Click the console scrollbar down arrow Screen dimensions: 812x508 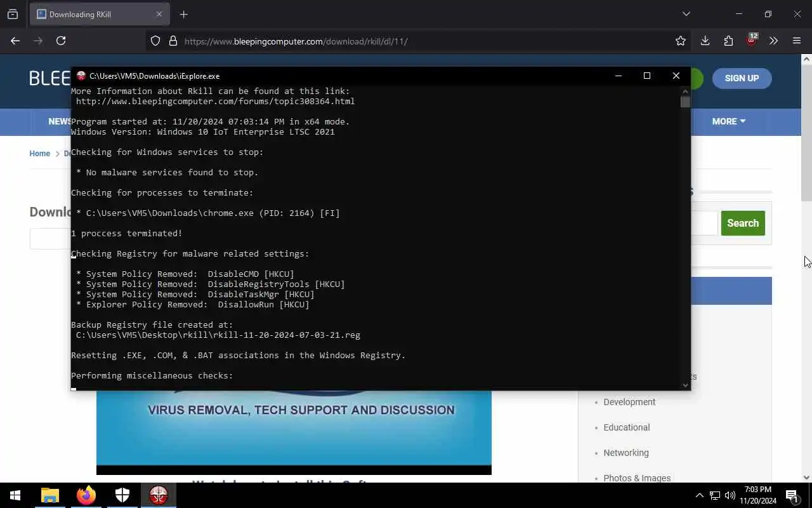point(685,385)
